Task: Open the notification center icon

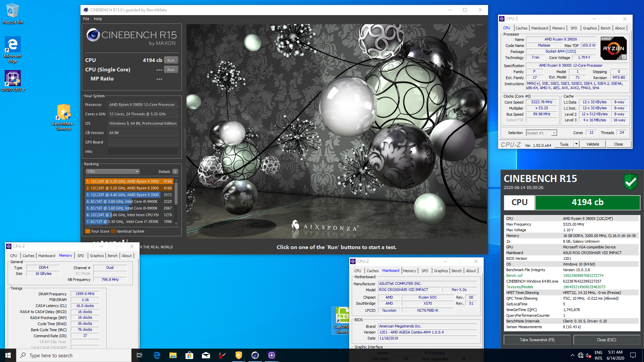Action: coord(633,355)
